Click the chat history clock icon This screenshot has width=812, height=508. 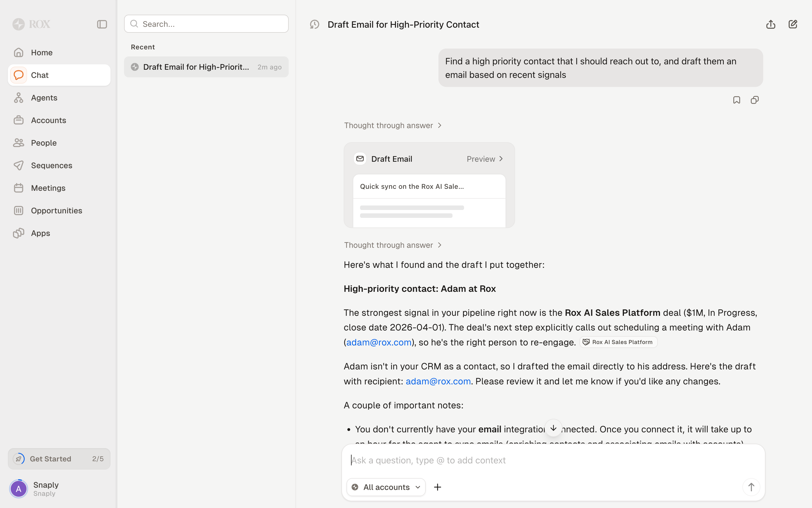click(314, 24)
